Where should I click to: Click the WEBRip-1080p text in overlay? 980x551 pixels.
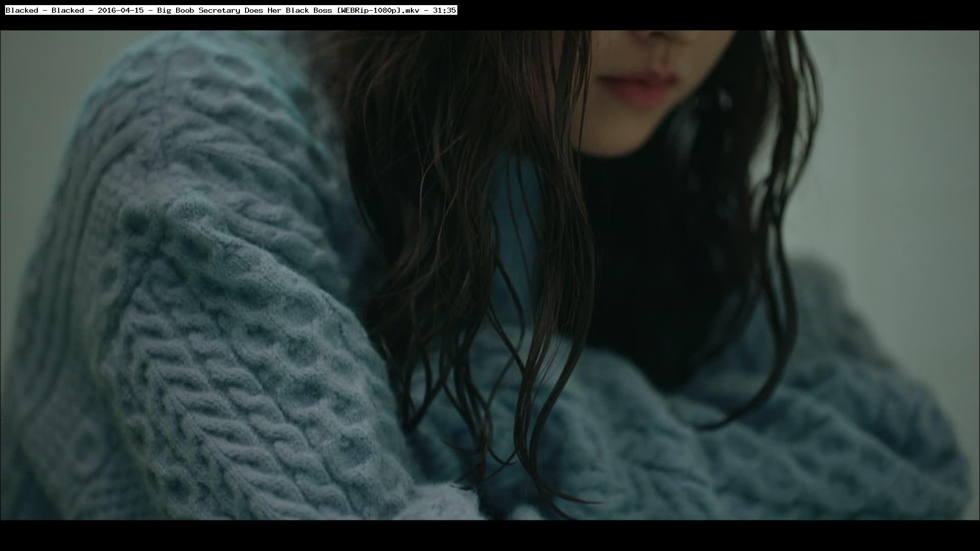tap(370, 10)
